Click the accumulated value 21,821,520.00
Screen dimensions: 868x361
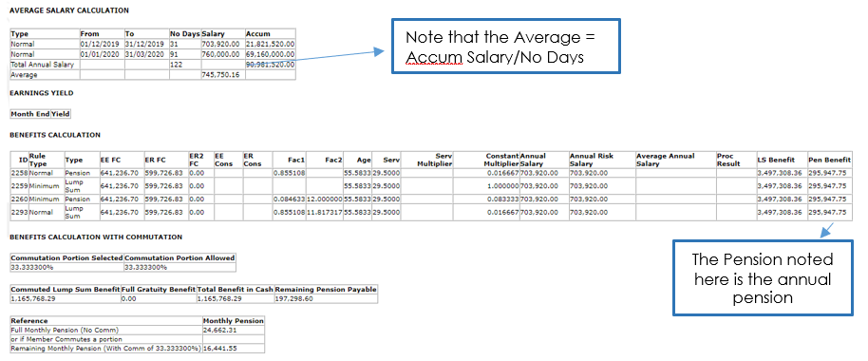point(270,44)
